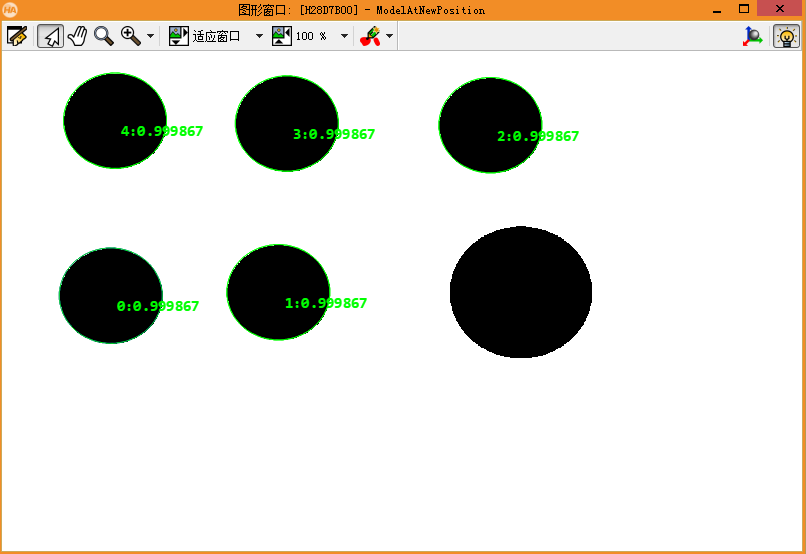This screenshot has height=554, width=806.
Task: Expand the cherries paint icon dropdown
Action: click(389, 36)
